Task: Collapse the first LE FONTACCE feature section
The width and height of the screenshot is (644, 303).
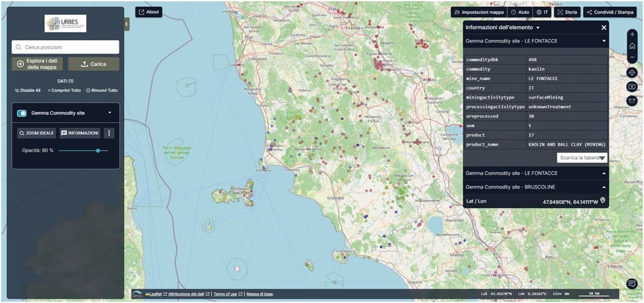Action: (604, 41)
